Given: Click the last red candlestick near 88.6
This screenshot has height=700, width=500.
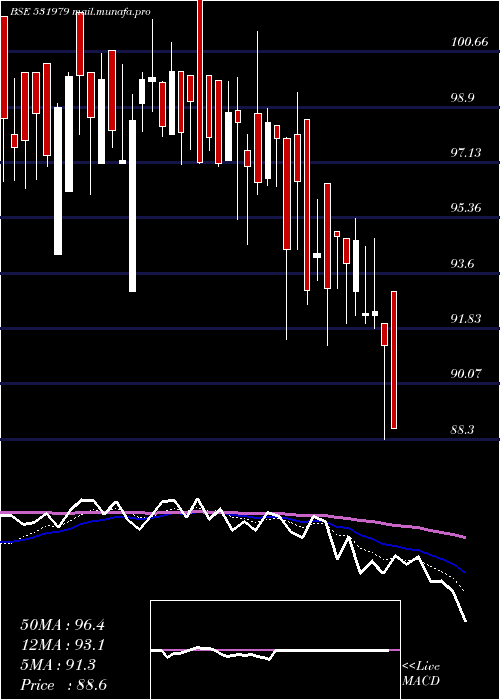Looking at the screenshot, I should pos(394,360).
